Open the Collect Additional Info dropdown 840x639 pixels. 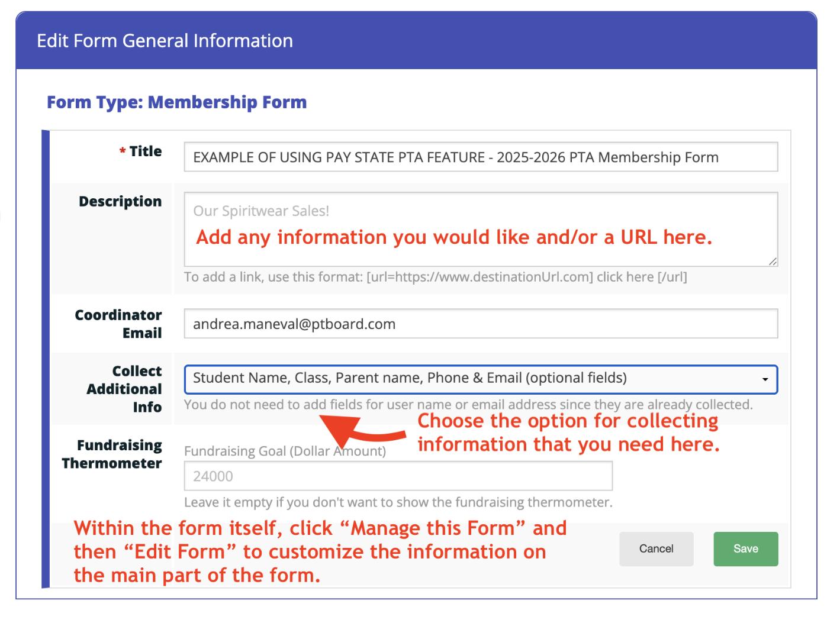coord(480,379)
